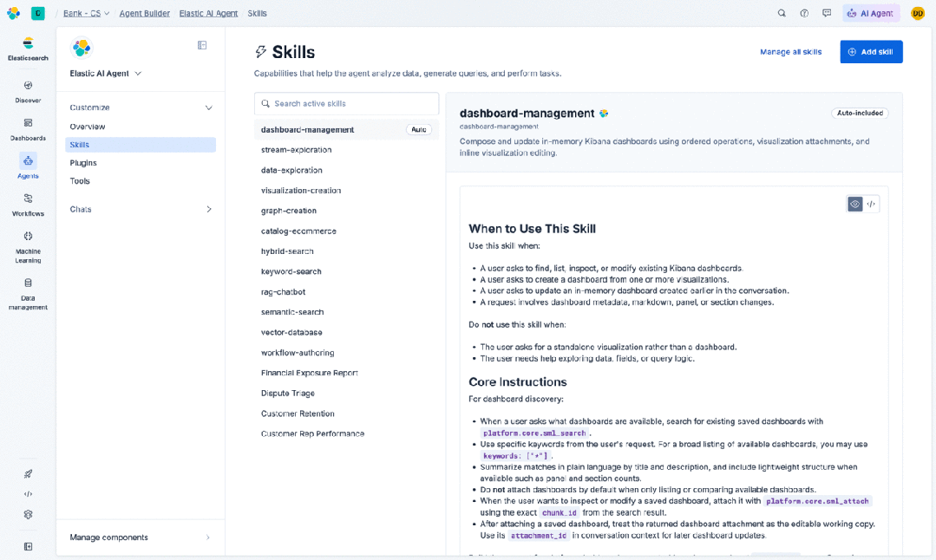The image size is (936, 560).
Task: Select Tools in the Customize menu
Action: coord(141,180)
